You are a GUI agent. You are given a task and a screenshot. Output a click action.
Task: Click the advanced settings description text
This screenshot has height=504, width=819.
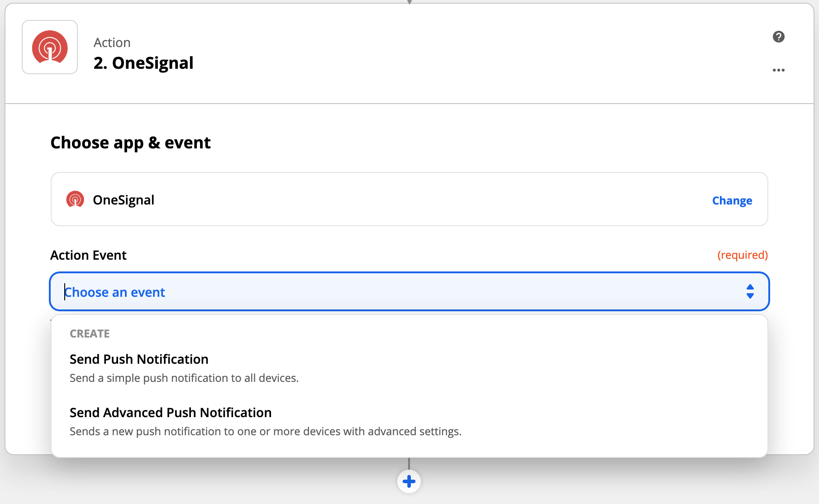coord(266,432)
